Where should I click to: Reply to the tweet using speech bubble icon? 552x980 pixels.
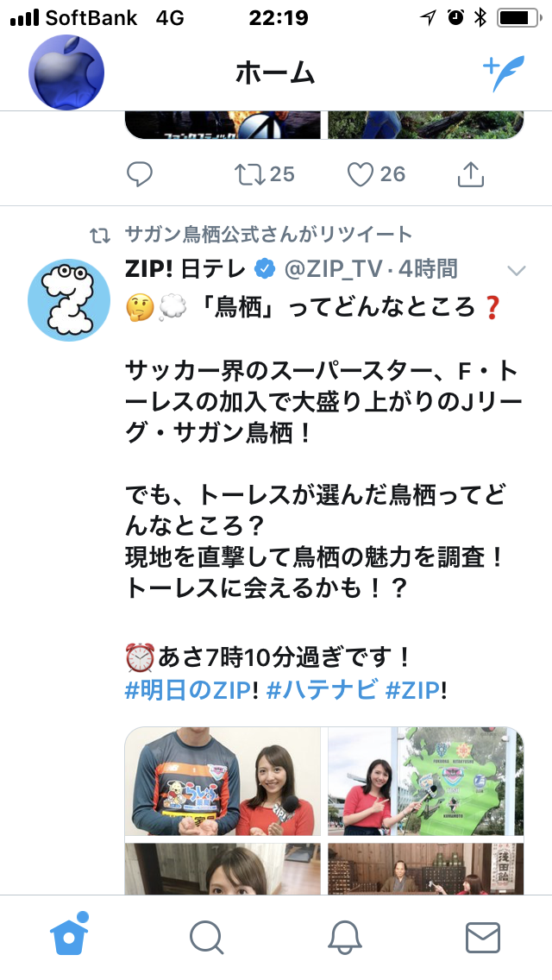click(x=140, y=174)
